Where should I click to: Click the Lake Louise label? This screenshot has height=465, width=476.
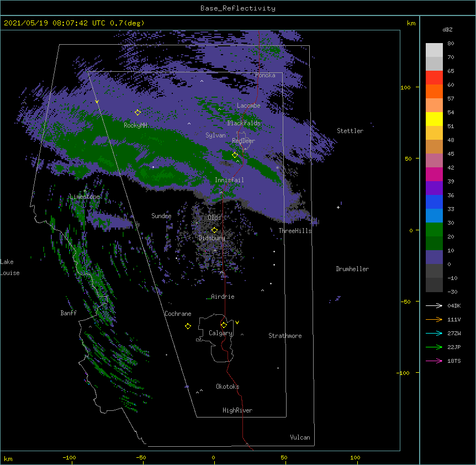[x=10, y=267]
